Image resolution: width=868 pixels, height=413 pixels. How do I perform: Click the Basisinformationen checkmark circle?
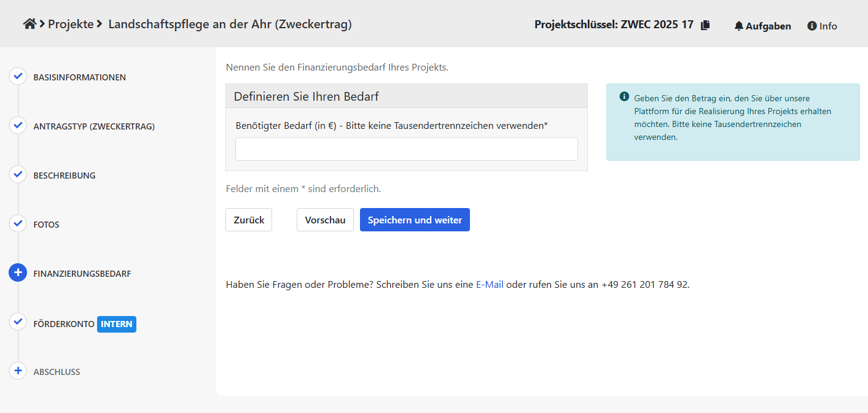coord(18,77)
